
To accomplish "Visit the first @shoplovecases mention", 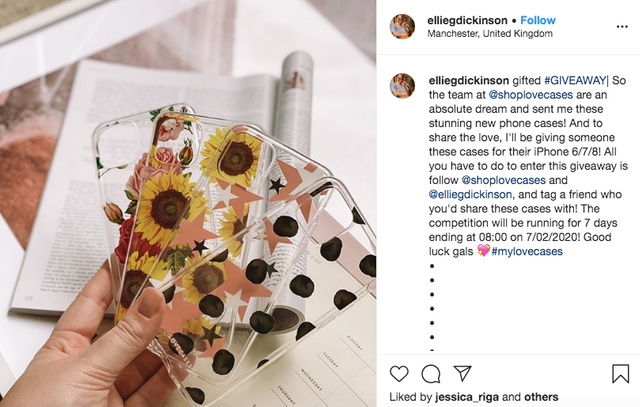I will pyautogui.click(x=531, y=95).
